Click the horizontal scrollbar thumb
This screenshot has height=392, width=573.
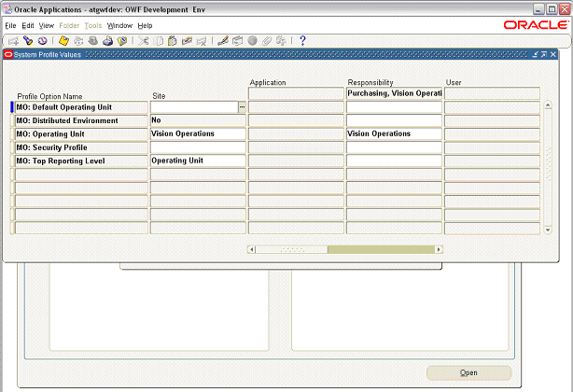click(291, 249)
